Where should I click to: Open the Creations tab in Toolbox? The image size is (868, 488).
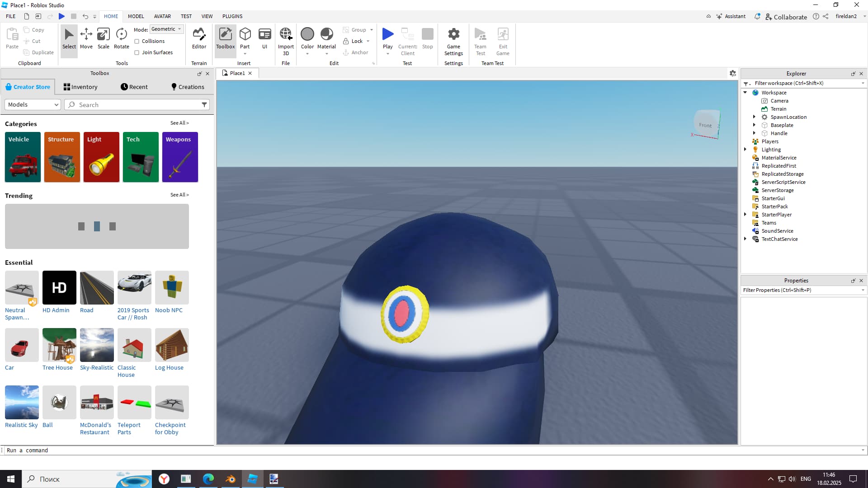188,87
